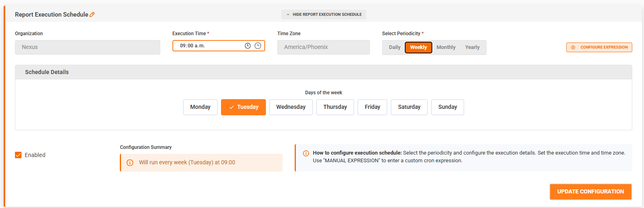Click the checkmark icon on the Tuesday button
This screenshot has height=208, width=644.
click(232, 107)
